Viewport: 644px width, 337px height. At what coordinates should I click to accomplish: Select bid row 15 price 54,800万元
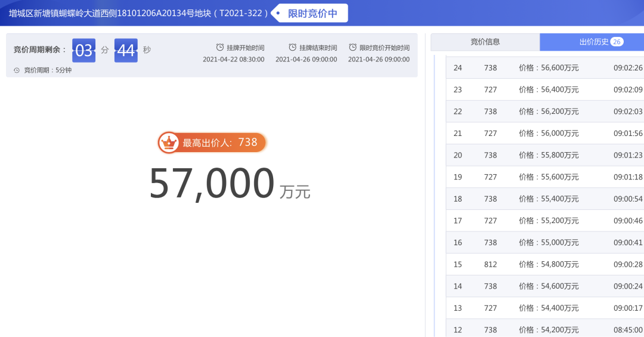(549, 264)
